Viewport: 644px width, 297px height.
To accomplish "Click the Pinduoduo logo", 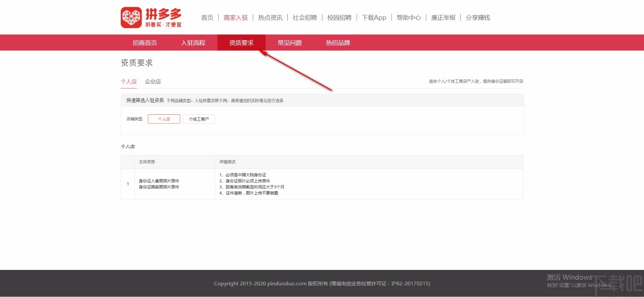I will (x=151, y=18).
